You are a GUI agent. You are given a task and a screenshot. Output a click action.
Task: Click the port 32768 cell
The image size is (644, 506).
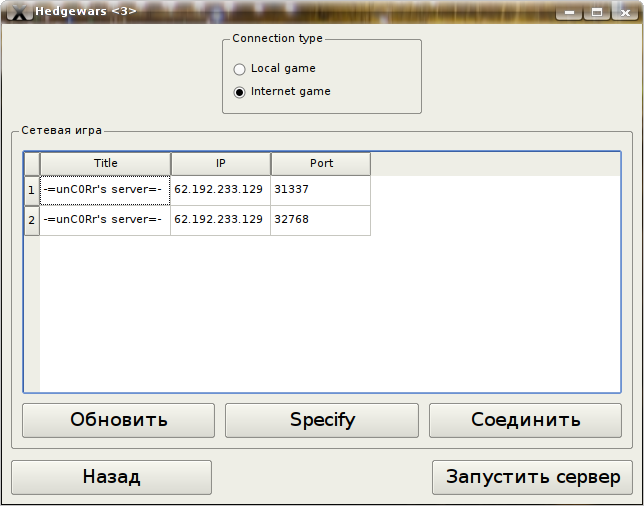pos(320,220)
